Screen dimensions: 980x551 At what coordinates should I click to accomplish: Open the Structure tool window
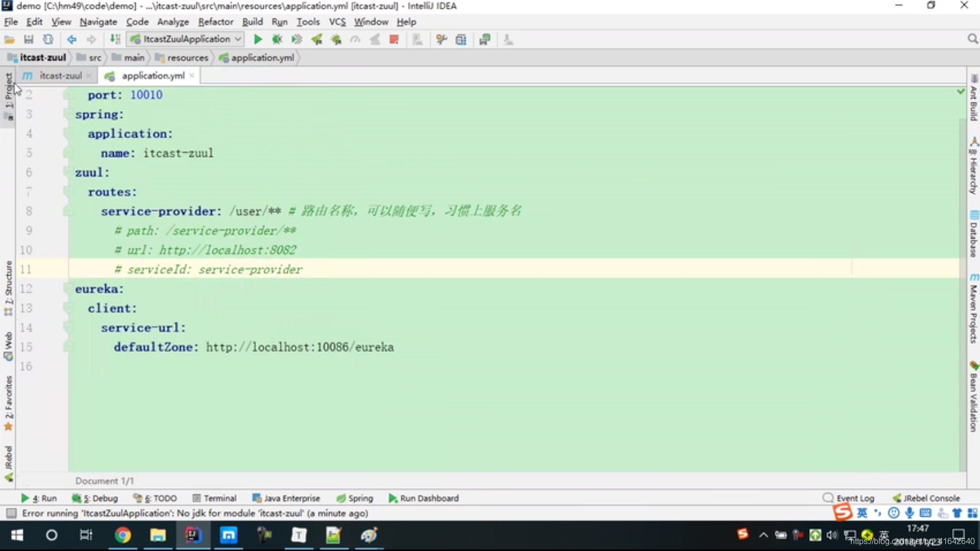point(8,288)
